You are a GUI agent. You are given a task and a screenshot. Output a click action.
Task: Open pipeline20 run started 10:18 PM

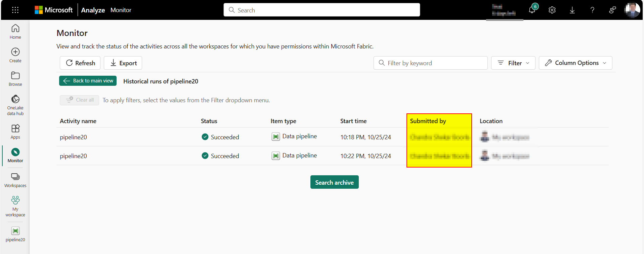[73, 137]
